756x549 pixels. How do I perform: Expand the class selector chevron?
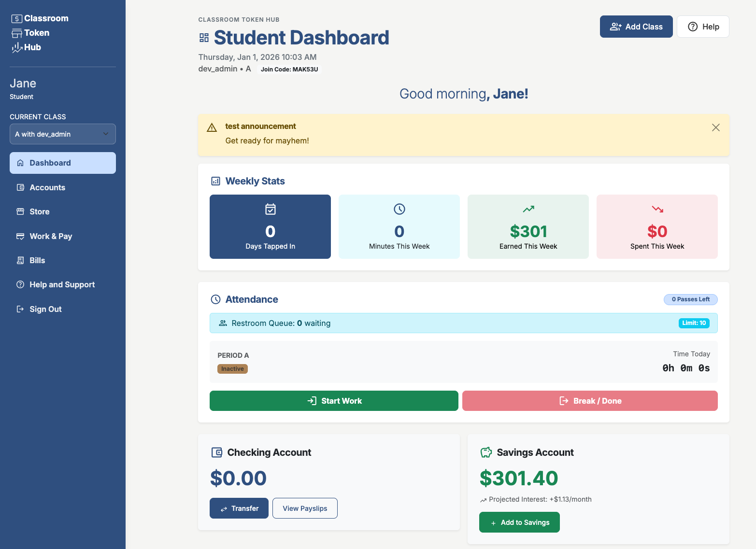coord(105,134)
